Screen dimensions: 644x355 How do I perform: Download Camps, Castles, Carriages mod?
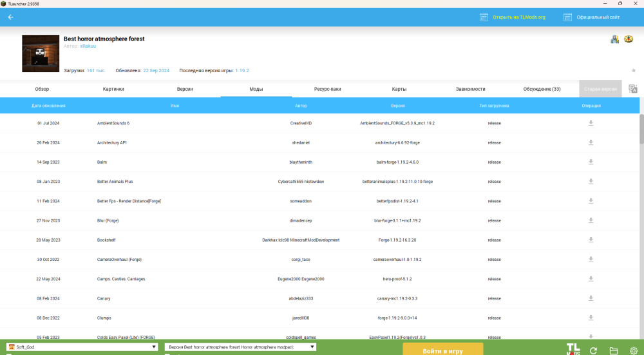591,278
